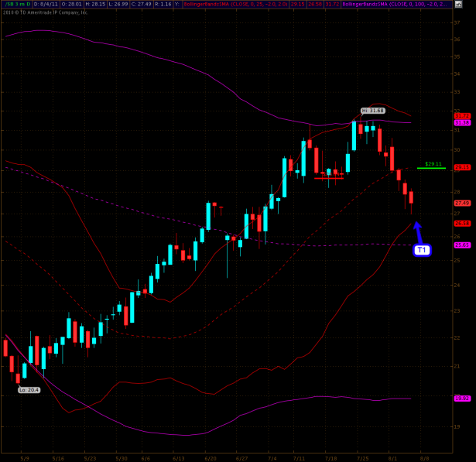This screenshot has width=476, height=462.
Task: Click the blue arrow pointing at last candle
Action: tap(418, 231)
